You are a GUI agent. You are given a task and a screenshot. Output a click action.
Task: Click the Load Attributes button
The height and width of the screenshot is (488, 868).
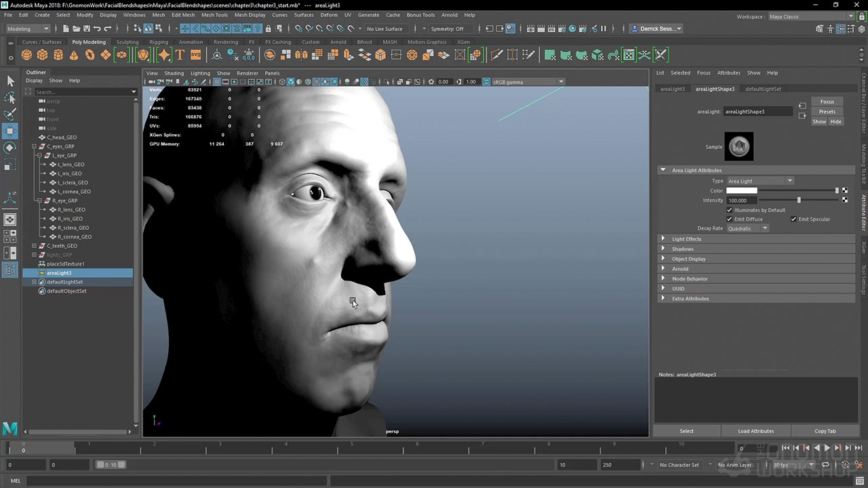[755, 431]
